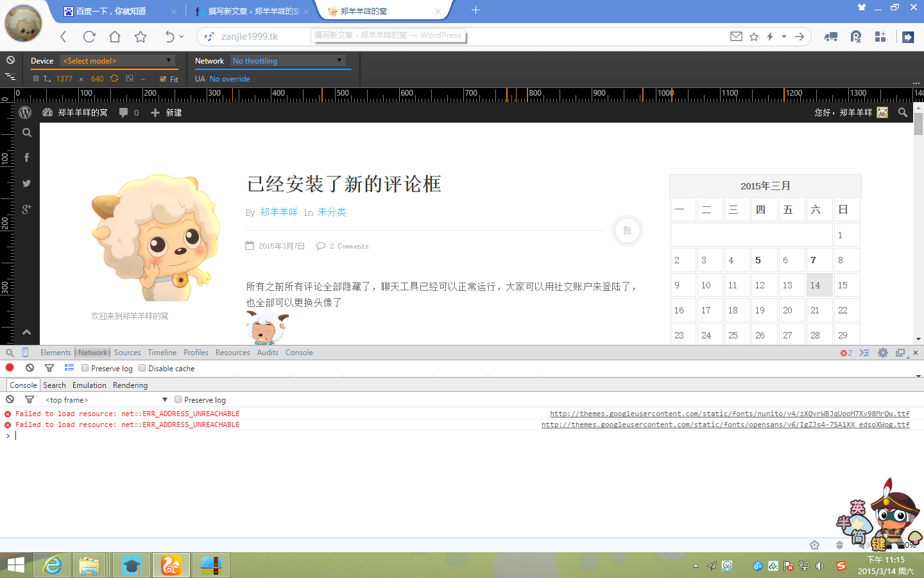Open the comments bubble in WordPress admin bar
924x578 pixels.
(129, 112)
